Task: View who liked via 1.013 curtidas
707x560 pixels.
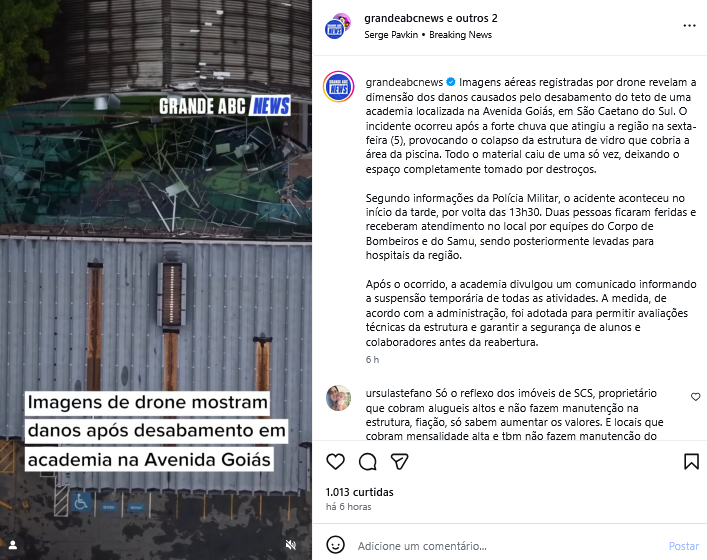Action: [359, 492]
